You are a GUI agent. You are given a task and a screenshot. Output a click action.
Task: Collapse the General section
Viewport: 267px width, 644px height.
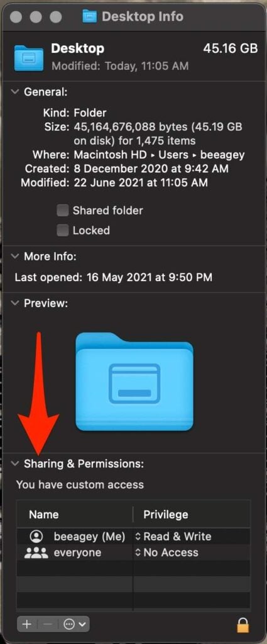15,92
